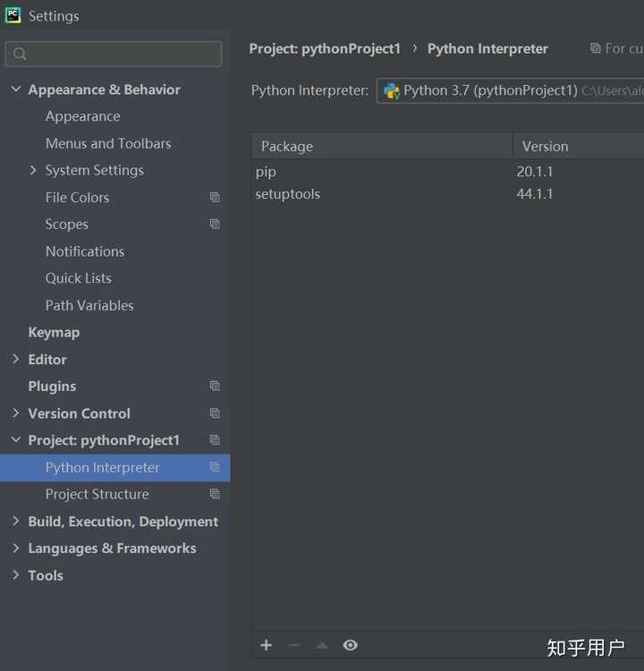Click the magnifier icon in search box
Viewport: 644px width, 671px height.
[x=20, y=54]
